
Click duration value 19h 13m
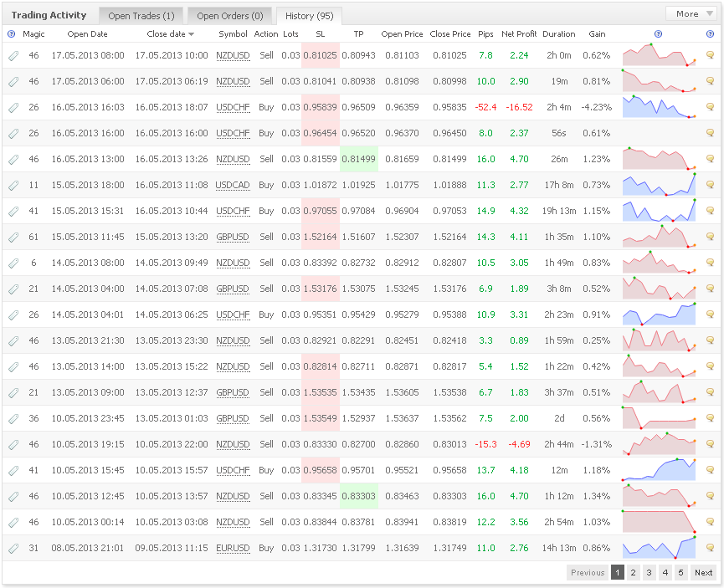click(559, 211)
